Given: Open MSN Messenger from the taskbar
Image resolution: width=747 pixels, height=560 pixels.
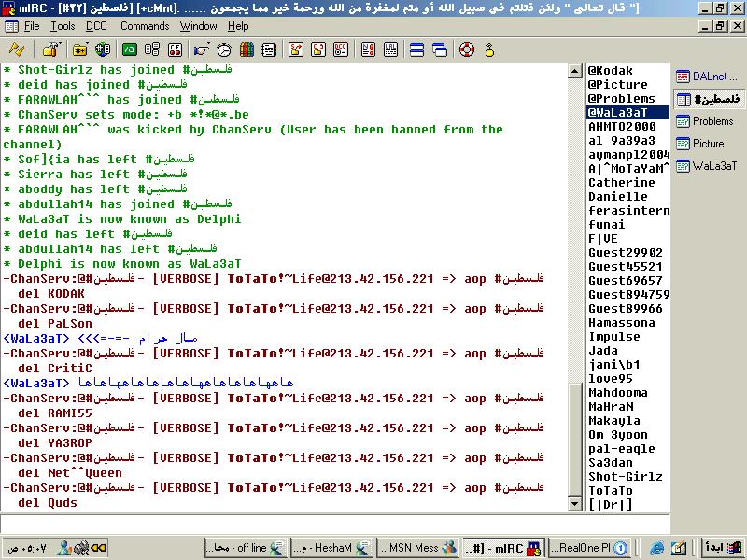Looking at the screenshot, I should pyautogui.click(x=417, y=548).
